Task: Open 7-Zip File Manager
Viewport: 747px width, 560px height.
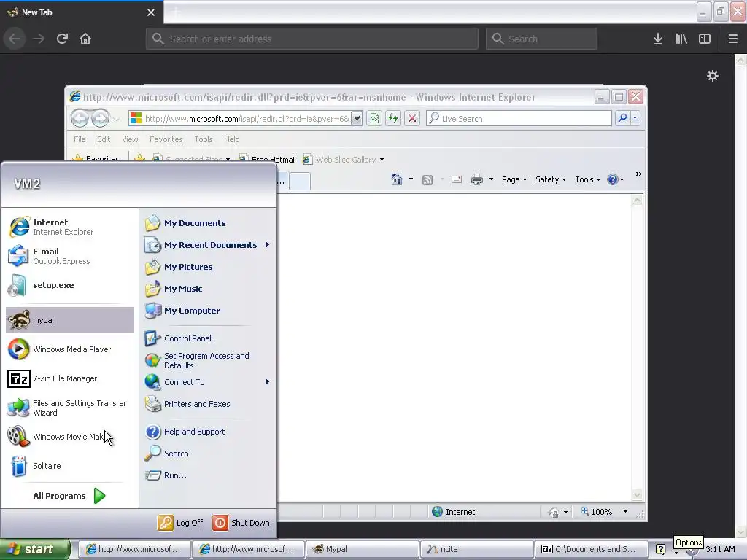Action: (x=70, y=378)
